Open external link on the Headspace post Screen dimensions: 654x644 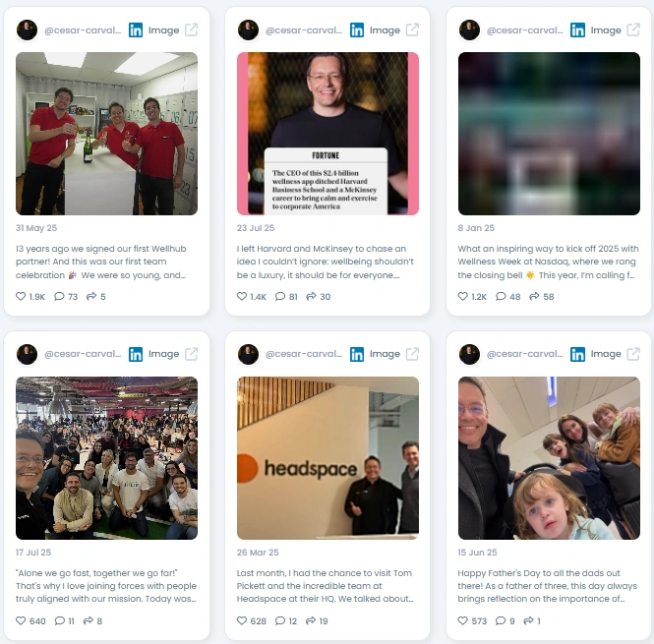coord(412,354)
